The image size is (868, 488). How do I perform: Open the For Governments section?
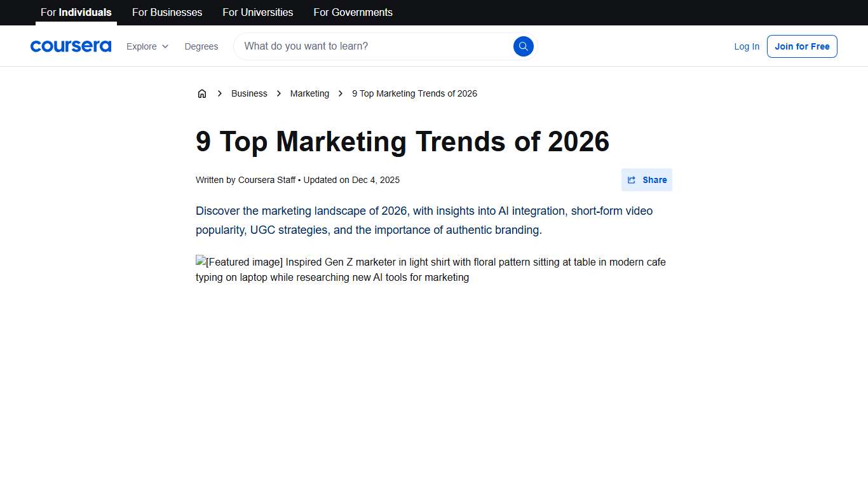tap(353, 12)
